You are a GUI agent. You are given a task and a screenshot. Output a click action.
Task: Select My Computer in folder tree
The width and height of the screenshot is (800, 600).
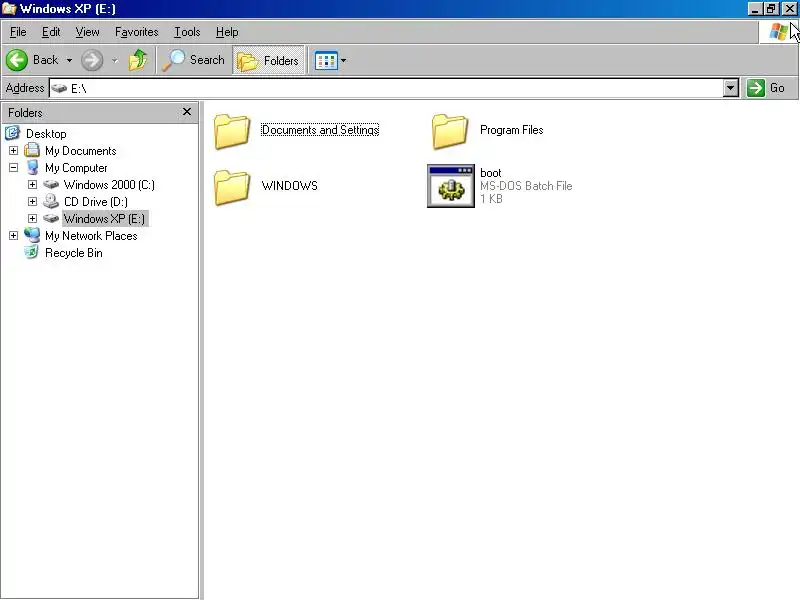[76, 168]
